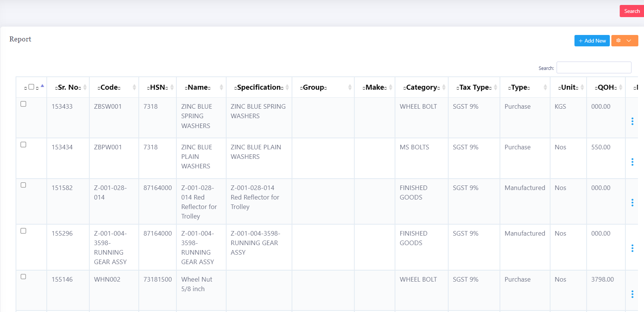The image size is (644, 312).
Task: Sort table by Category column
Action: tap(422, 87)
